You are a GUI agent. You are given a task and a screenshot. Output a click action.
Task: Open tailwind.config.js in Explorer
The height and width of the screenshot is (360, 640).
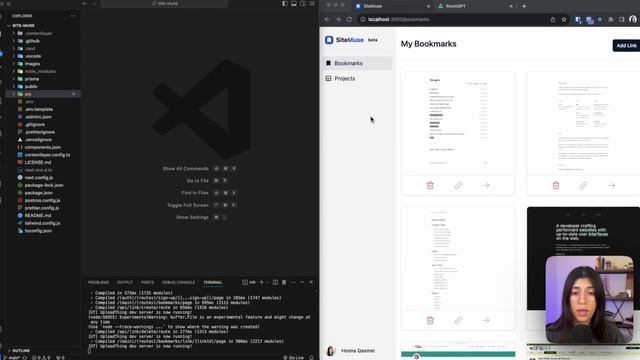point(42,223)
